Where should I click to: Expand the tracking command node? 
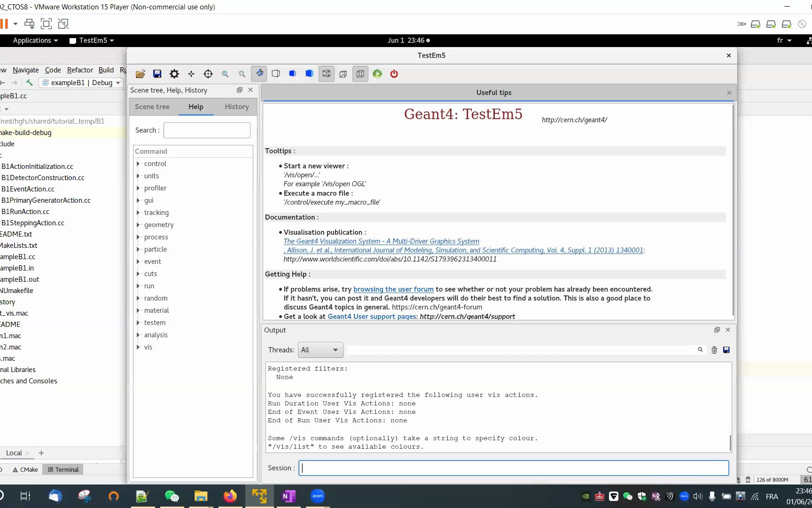[x=138, y=213]
